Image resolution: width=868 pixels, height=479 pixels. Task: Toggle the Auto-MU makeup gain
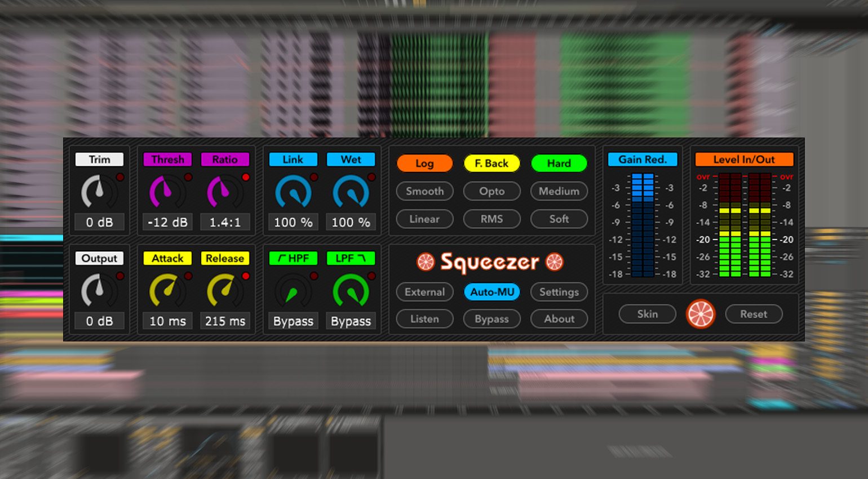491,292
